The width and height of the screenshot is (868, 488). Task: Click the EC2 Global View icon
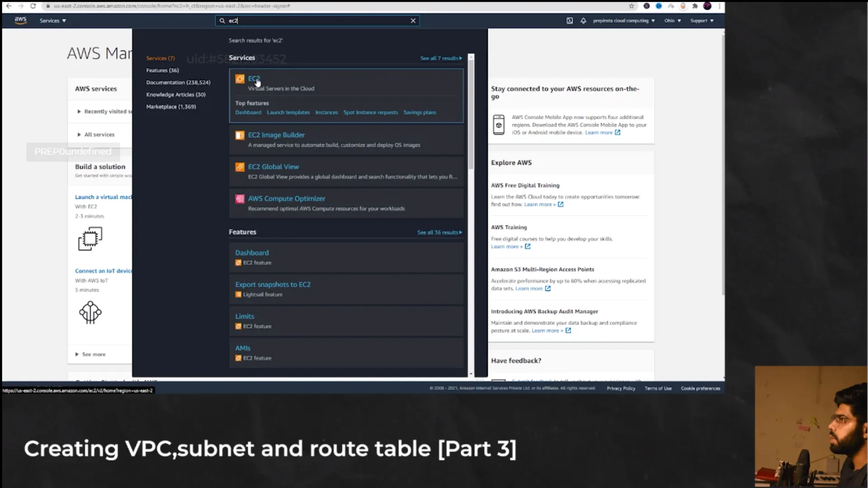240,167
